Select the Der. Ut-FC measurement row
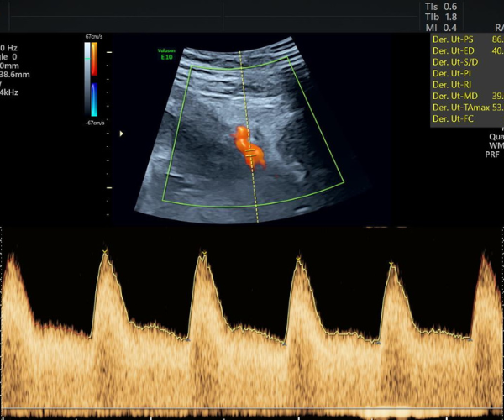The width and height of the screenshot is (504, 420). click(x=467, y=119)
